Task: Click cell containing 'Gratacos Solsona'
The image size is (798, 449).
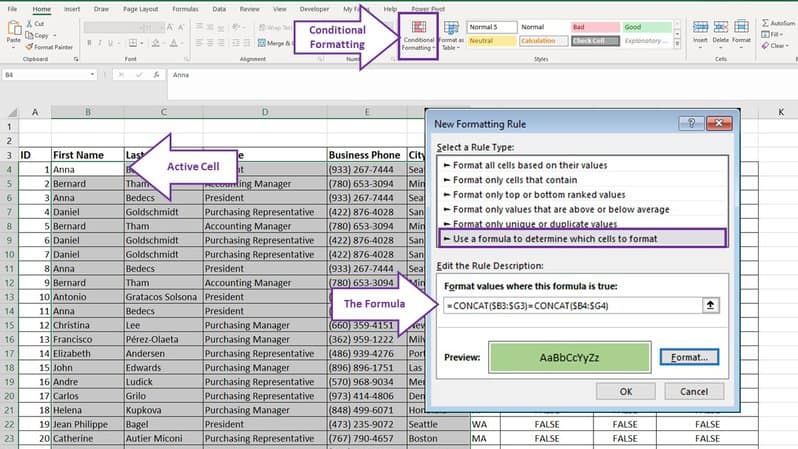Action: click(x=163, y=297)
